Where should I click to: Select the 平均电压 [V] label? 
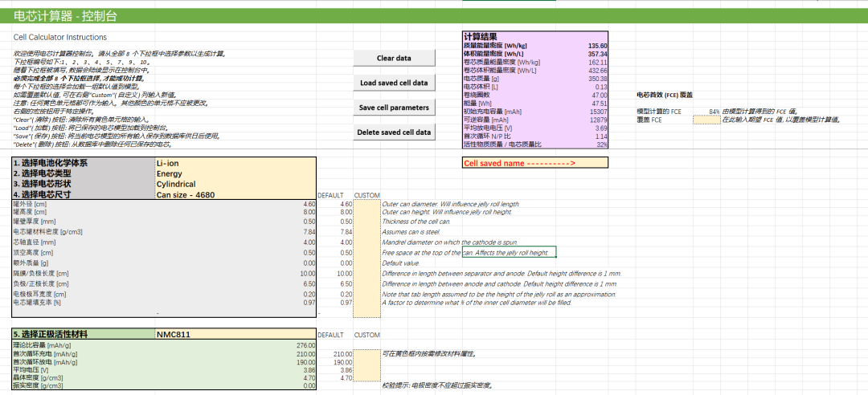point(31,369)
